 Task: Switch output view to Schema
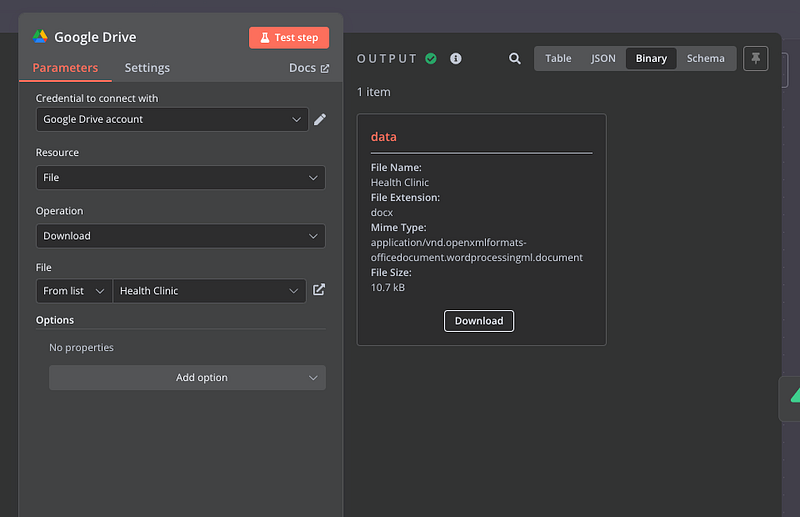click(705, 59)
